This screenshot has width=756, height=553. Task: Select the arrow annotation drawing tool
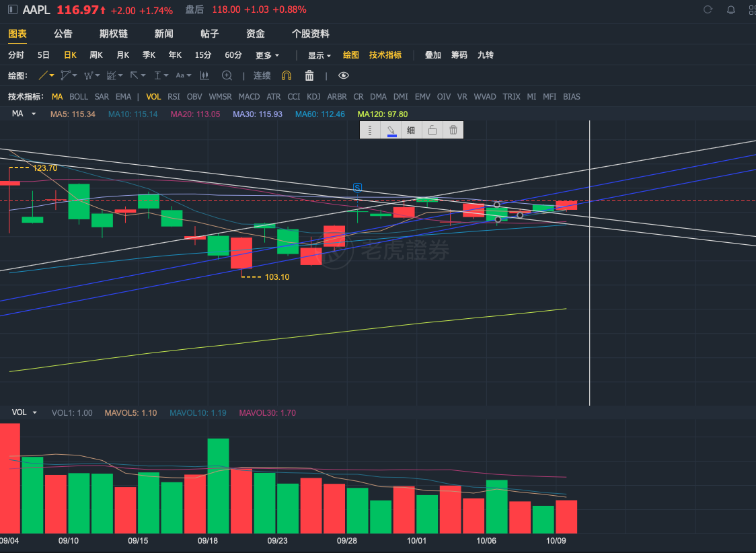click(134, 75)
